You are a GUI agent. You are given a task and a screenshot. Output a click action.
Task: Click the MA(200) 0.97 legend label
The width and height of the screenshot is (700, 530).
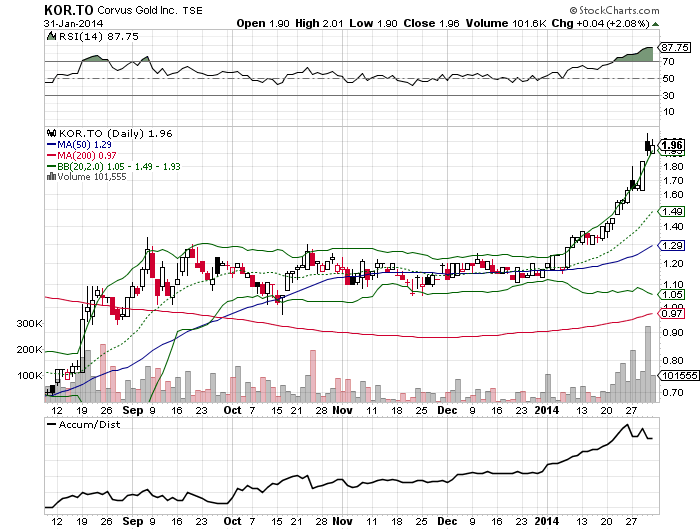click(87, 156)
